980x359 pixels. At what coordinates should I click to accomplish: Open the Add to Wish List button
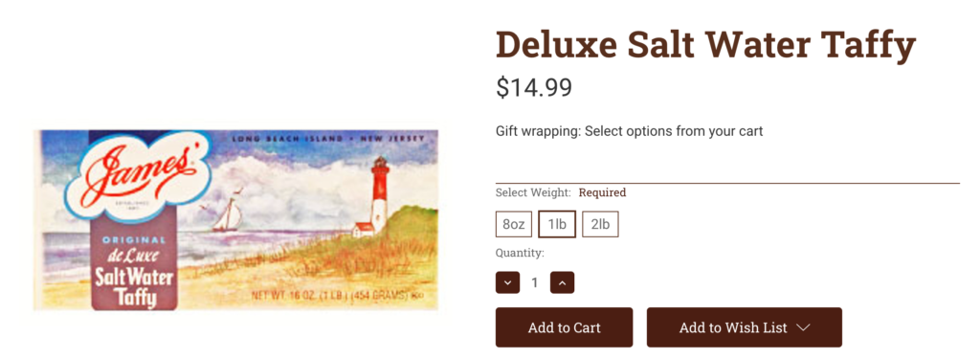744,327
